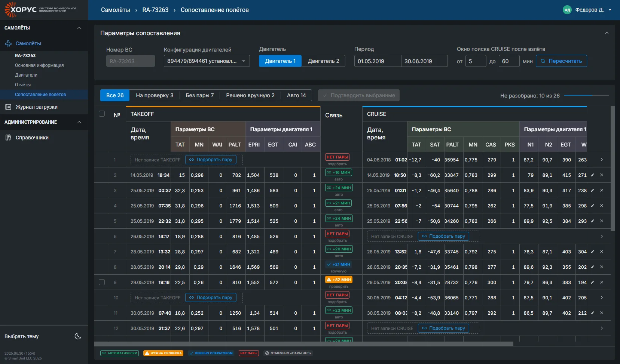Click Подобрать пару for row 6 CRUISE
620x364 pixels.
443,236
